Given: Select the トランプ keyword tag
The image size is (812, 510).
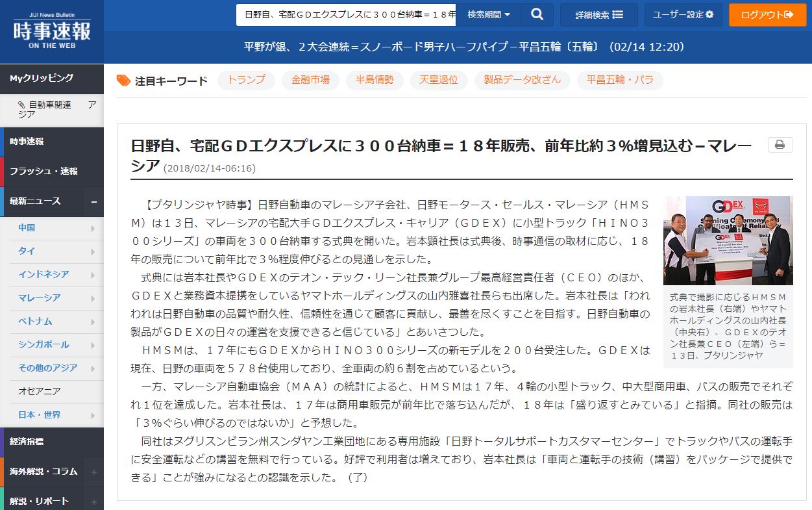Looking at the screenshot, I should (247, 80).
